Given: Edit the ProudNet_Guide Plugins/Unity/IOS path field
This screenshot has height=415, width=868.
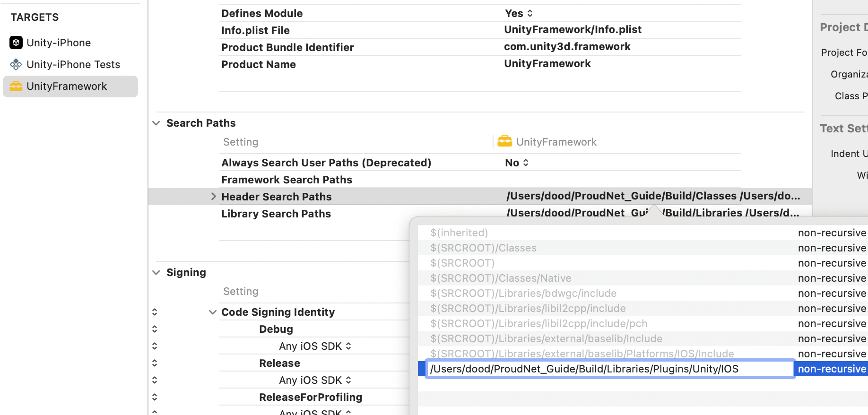Looking at the screenshot, I should pyautogui.click(x=609, y=369).
